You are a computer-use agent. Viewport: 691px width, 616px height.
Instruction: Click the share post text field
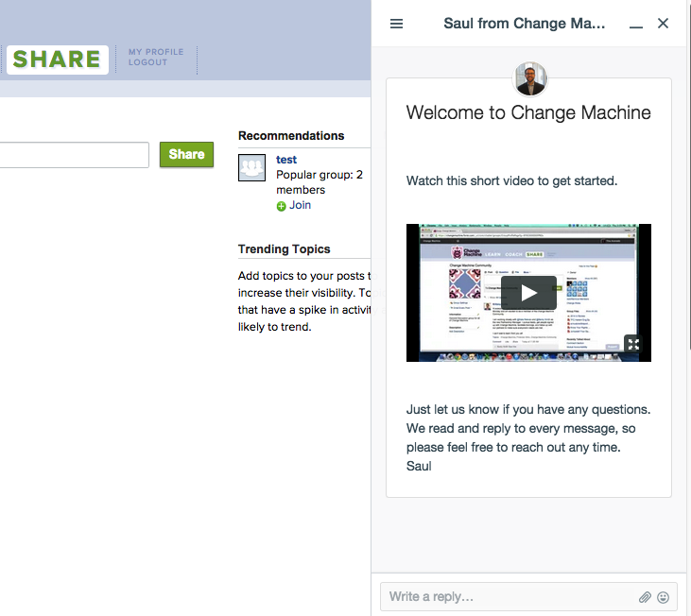[74, 155]
